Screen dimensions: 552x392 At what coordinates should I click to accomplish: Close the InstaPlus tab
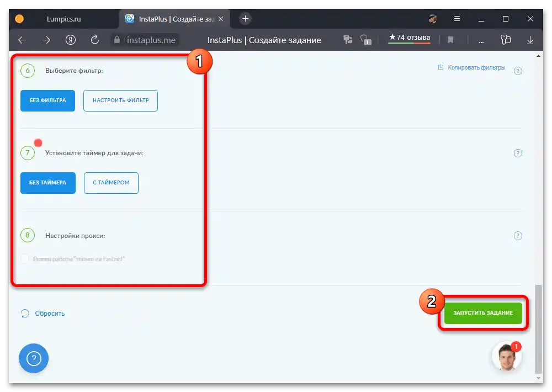pyautogui.click(x=221, y=19)
